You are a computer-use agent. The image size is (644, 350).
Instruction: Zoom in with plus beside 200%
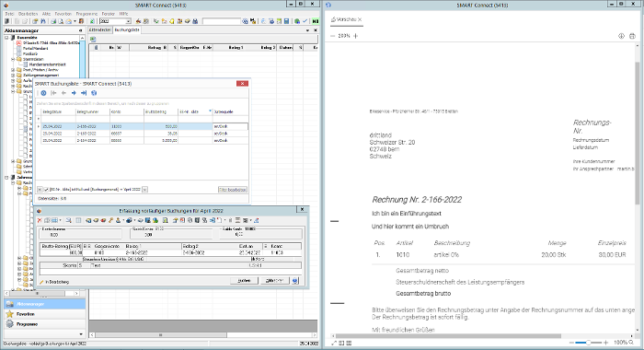click(356, 36)
